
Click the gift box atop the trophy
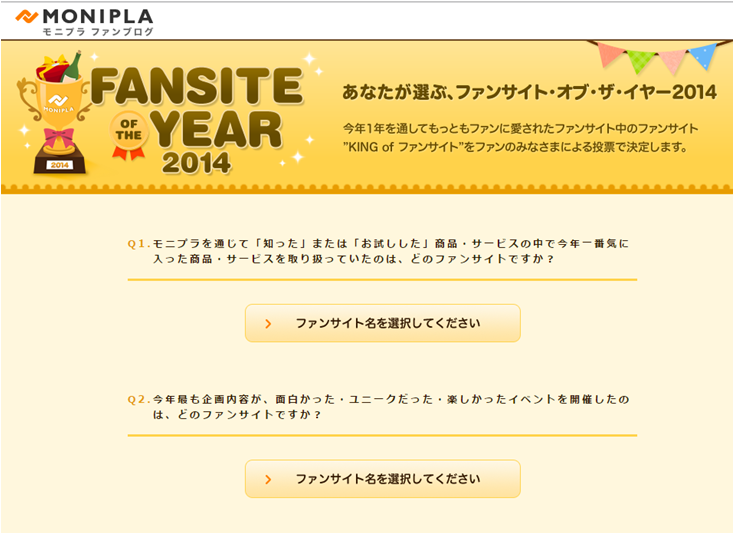52,68
